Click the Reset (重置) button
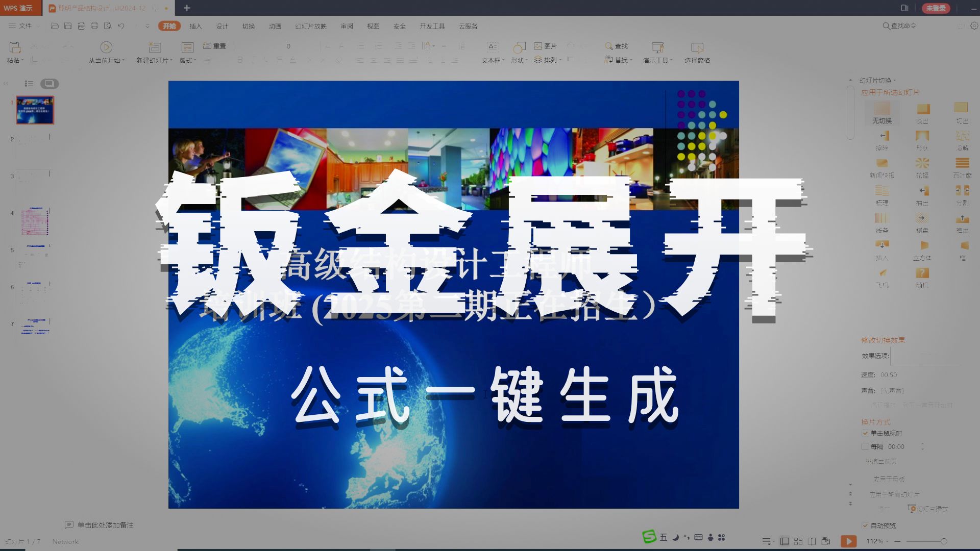Image resolution: width=980 pixels, height=551 pixels. [215, 46]
